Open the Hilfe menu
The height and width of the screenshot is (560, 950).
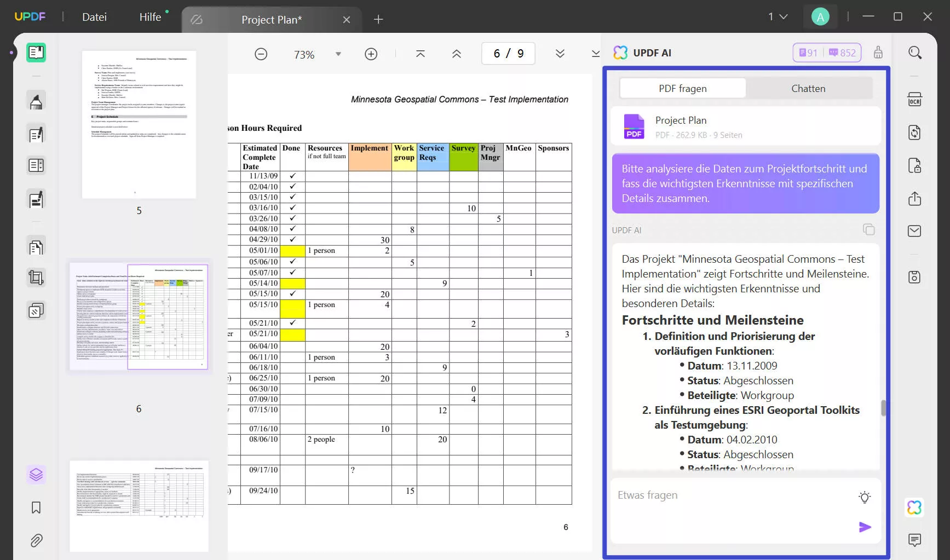(x=150, y=17)
